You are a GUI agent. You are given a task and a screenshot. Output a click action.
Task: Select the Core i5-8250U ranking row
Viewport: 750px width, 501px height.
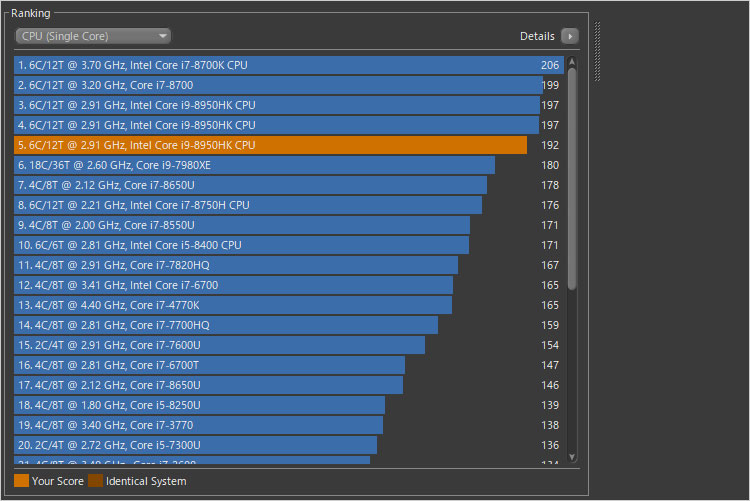(x=198, y=405)
